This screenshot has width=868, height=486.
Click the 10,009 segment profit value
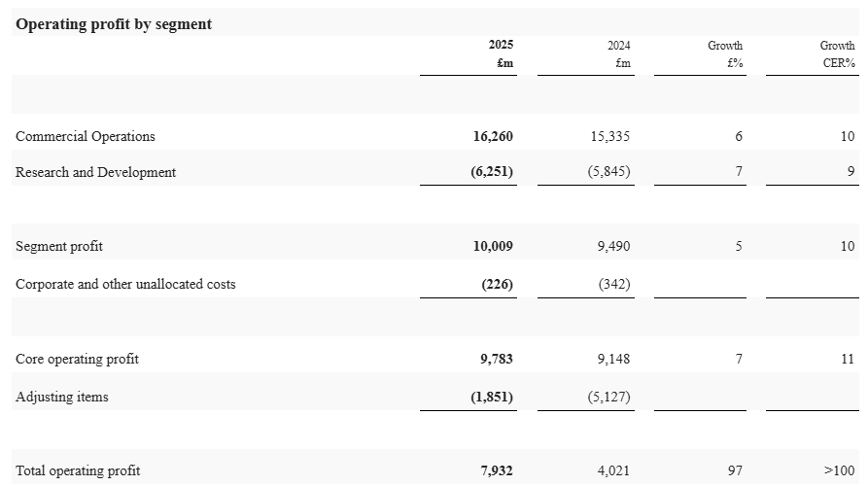click(x=493, y=246)
